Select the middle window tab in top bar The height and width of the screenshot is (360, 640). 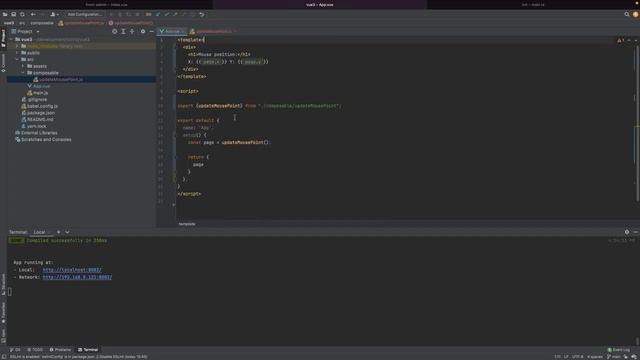click(x=320, y=4)
